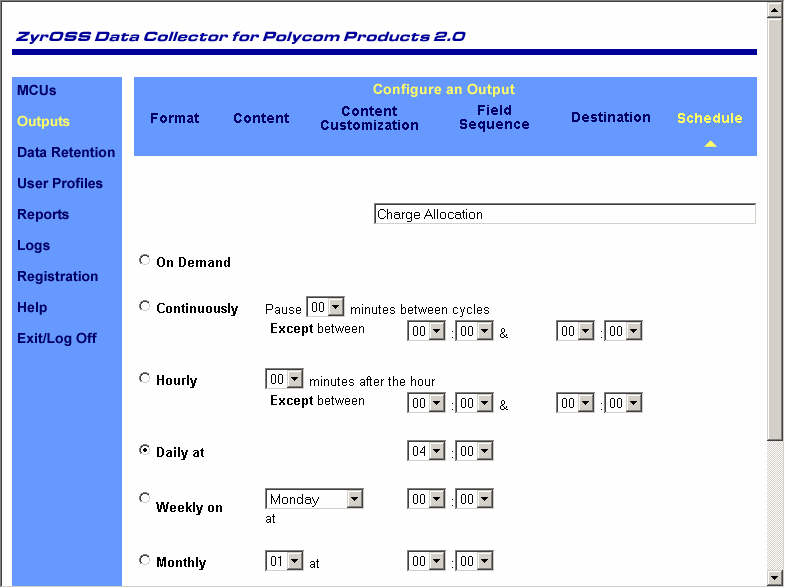Image resolution: width=785 pixels, height=588 pixels.
Task: Open Hourly Except end hour dropdown
Action: pos(575,403)
